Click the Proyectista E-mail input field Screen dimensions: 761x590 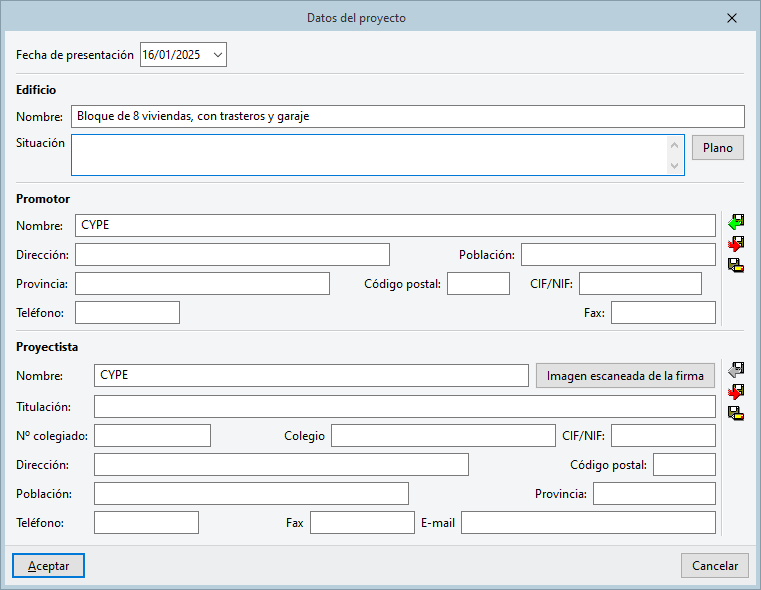click(x=588, y=523)
